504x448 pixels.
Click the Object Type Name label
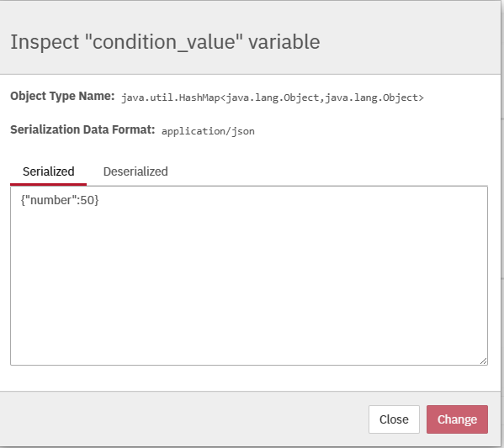[x=62, y=96]
